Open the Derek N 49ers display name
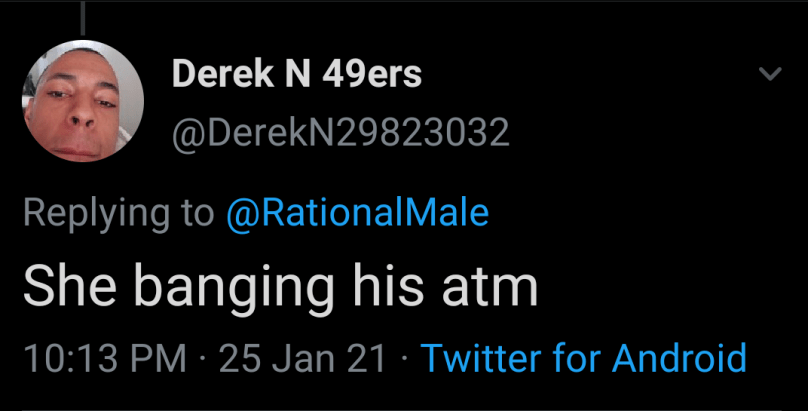The height and width of the screenshot is (411, 808). point(297,74)
